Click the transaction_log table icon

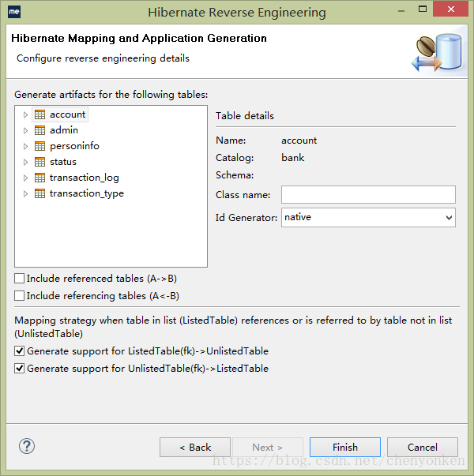39,178
